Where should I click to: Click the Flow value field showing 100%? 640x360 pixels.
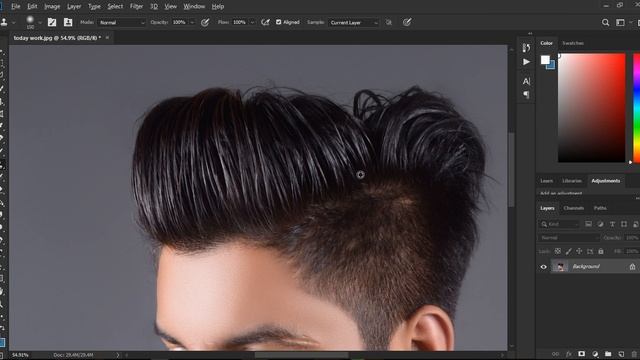point(240,22)
